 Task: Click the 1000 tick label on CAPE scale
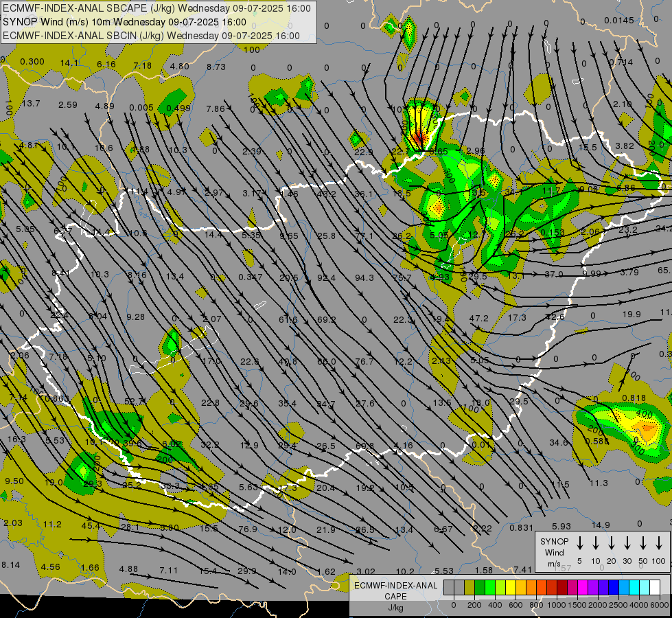point(556,605)
